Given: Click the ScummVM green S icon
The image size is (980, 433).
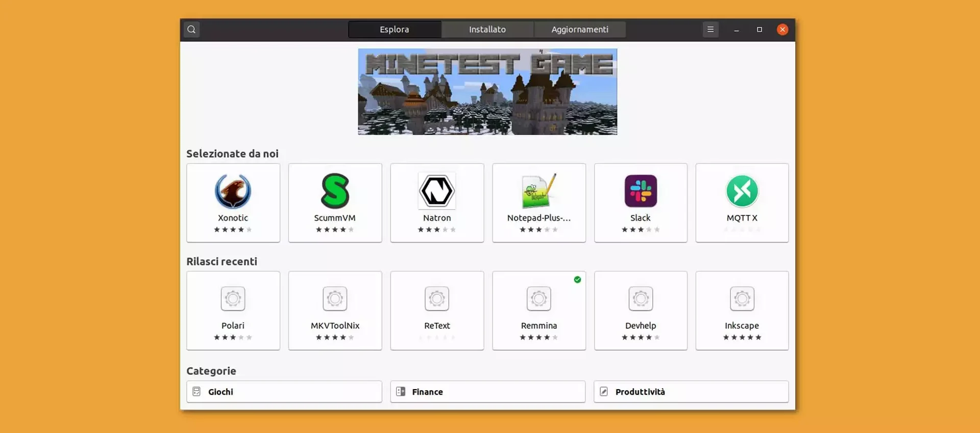Looking at the screenshot, I should (335, 191).
